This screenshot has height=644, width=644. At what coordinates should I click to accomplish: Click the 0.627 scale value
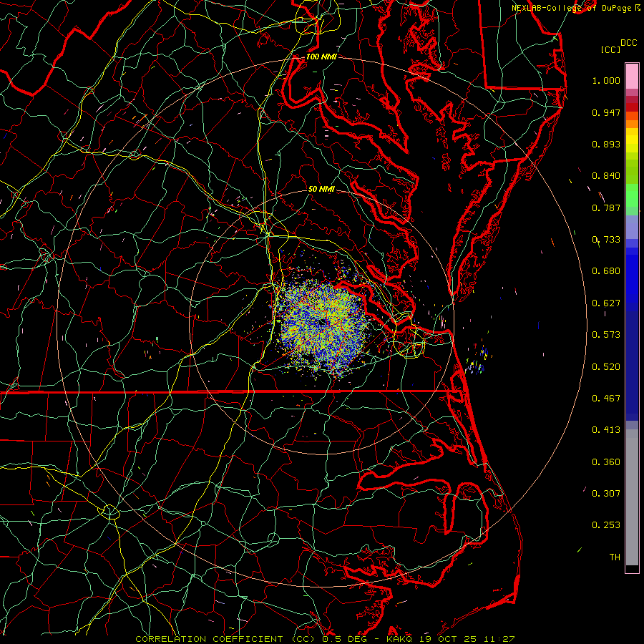pyautogui.click(x=606, y=303)
